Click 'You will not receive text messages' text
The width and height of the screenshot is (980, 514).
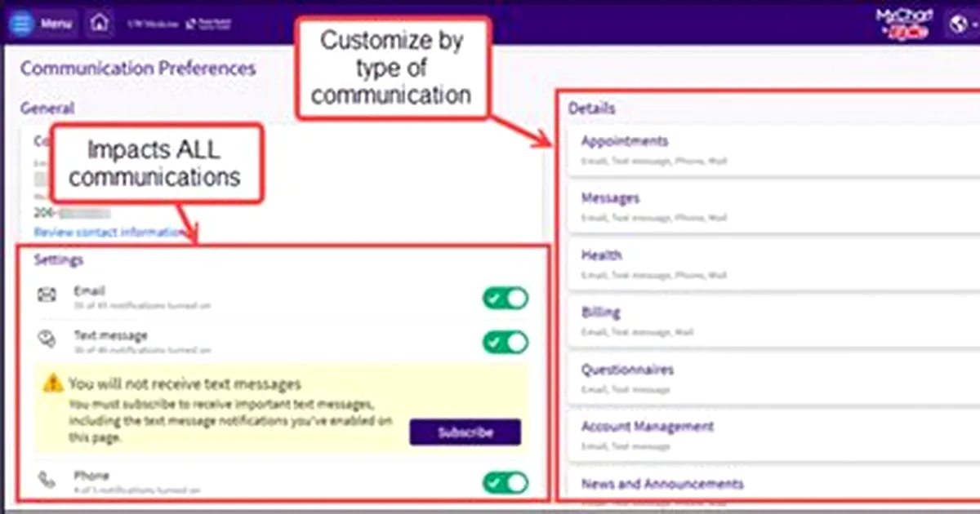tap(185, 383)
